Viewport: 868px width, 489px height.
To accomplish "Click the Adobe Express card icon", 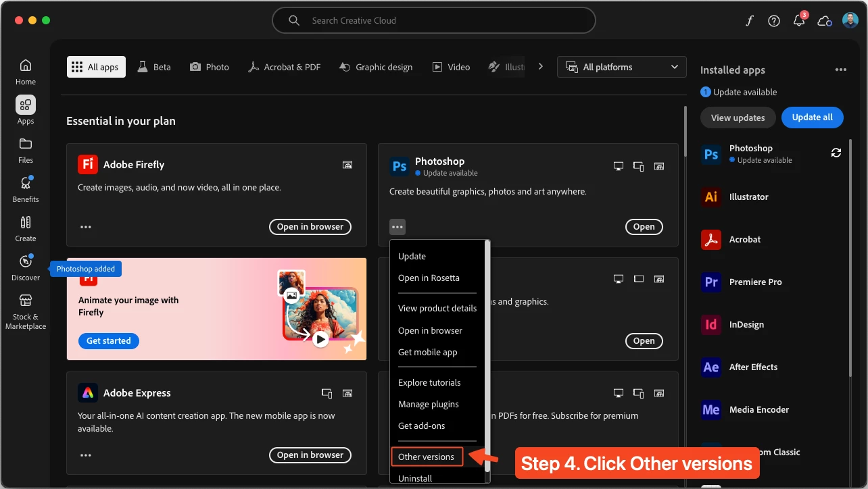I will (88, 392).
